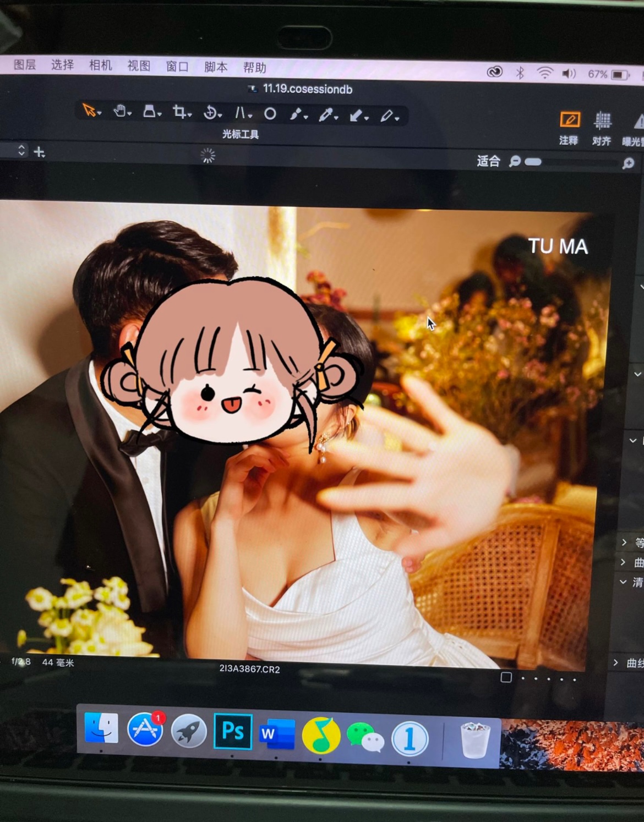
Task: Click the 适合 fit-to-view button
Action: [x=488, y=161]
